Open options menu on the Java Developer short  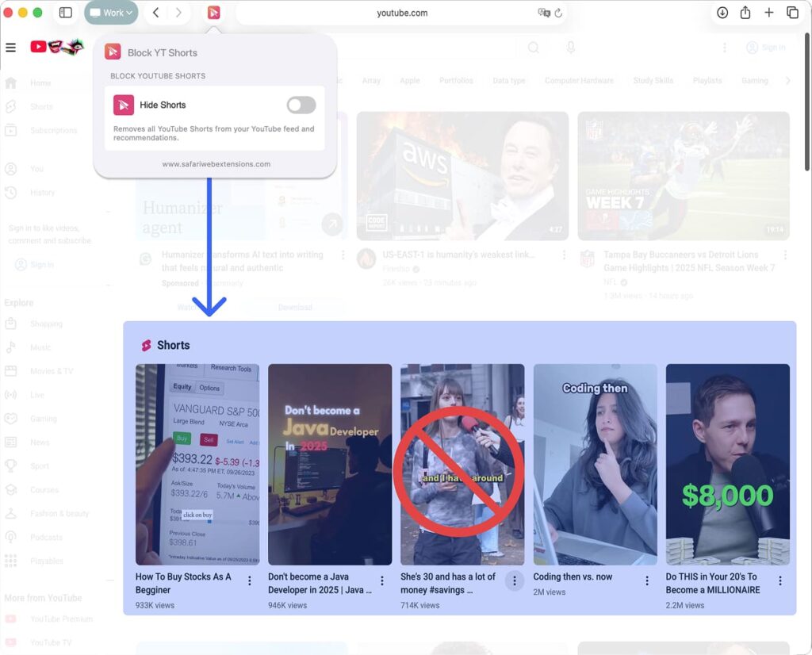click(x=381, y=581)
